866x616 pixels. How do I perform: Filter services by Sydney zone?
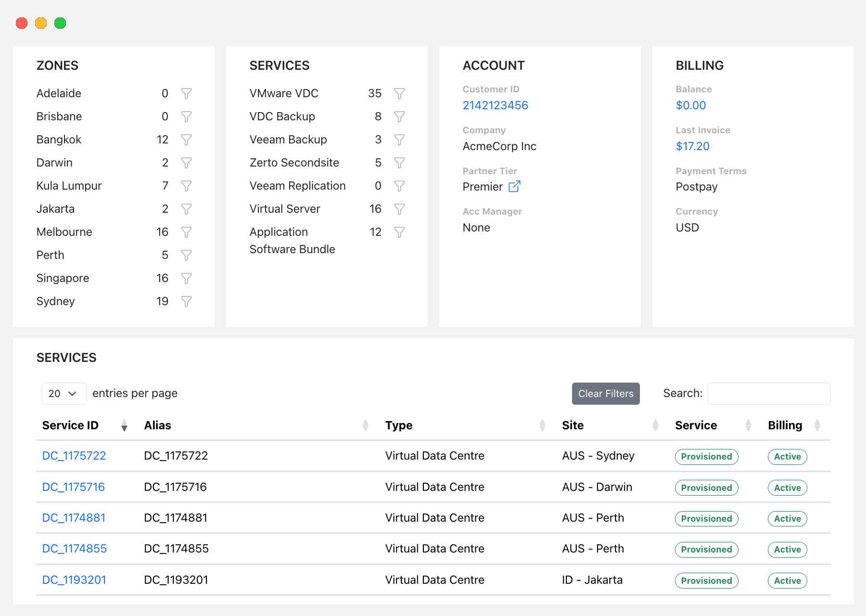coord(186,301)
